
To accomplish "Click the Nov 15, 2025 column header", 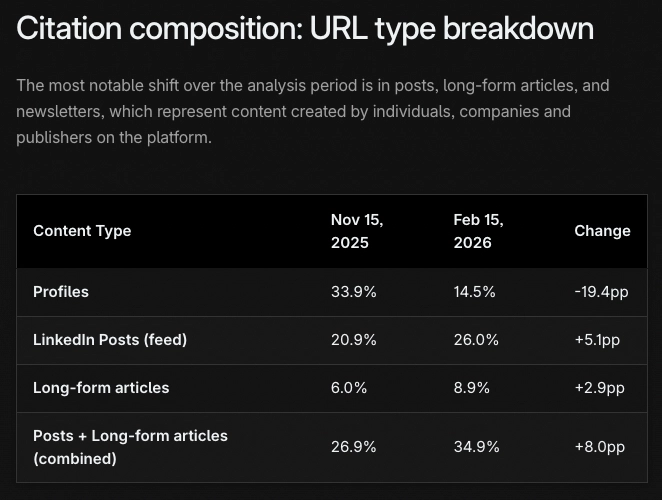I will pyautogui.click(x=357, y=231).
